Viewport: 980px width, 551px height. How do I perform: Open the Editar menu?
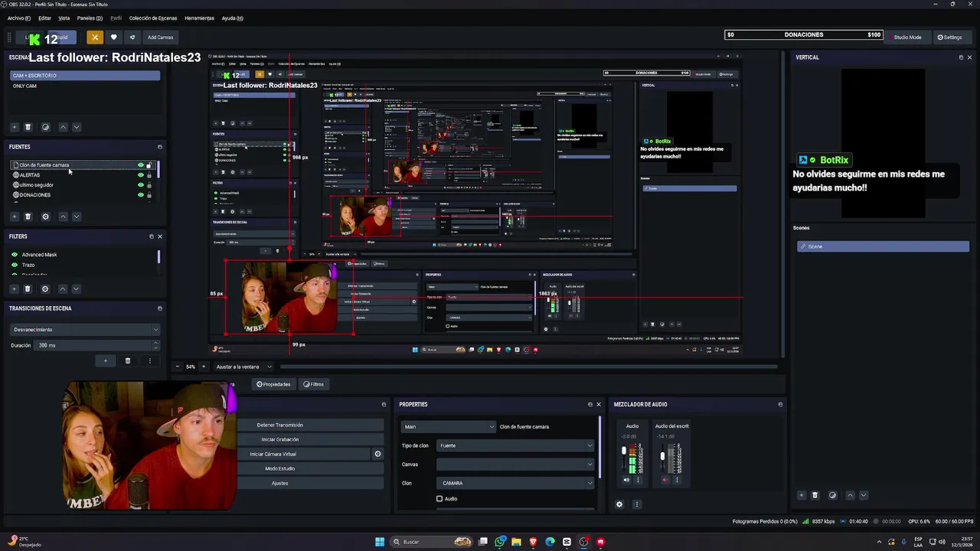pyautogui.click(x=44, y=18)
